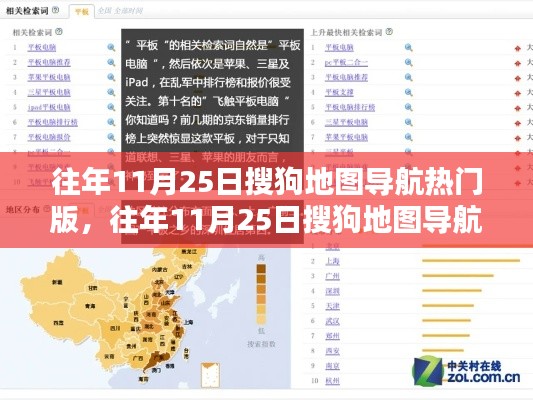Open the 上海 city link
The image size is (533, 400).
(332, 261)
